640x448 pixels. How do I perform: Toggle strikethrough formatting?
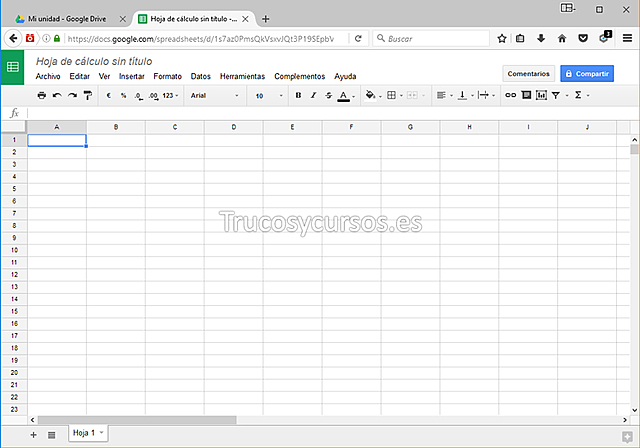pyautogui.click(x=329, y=95)
